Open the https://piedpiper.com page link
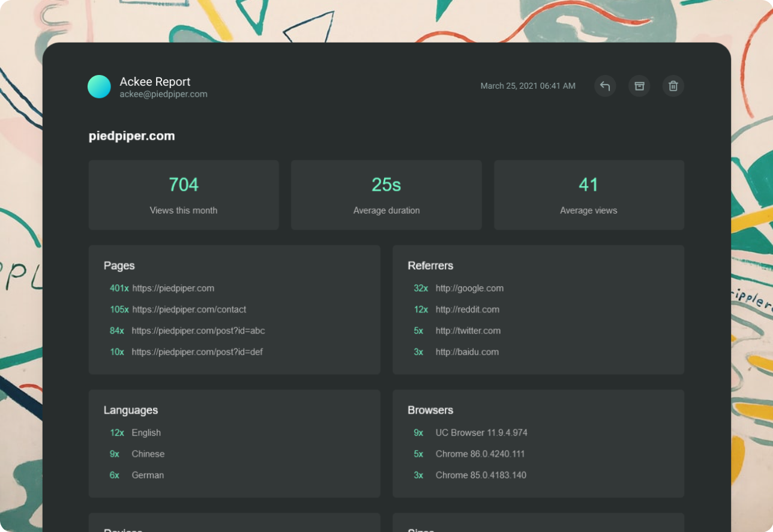773x532 pixels. click(173, 288)
